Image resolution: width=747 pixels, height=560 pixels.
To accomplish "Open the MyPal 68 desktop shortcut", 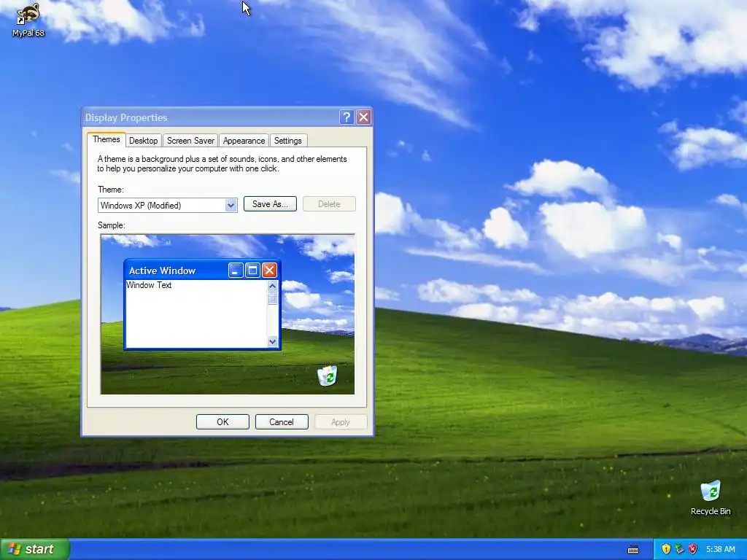I will (28, 20).
